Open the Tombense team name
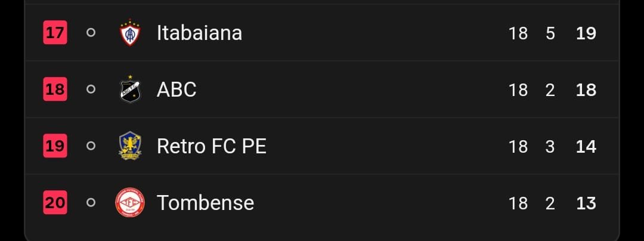The height and width of the screenshot is (241, 644). point(205,203)
